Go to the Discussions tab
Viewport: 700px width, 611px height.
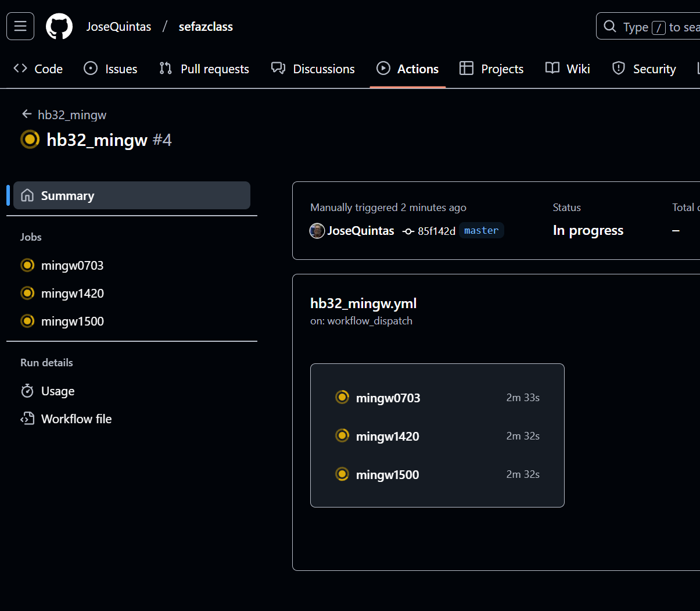313,69
